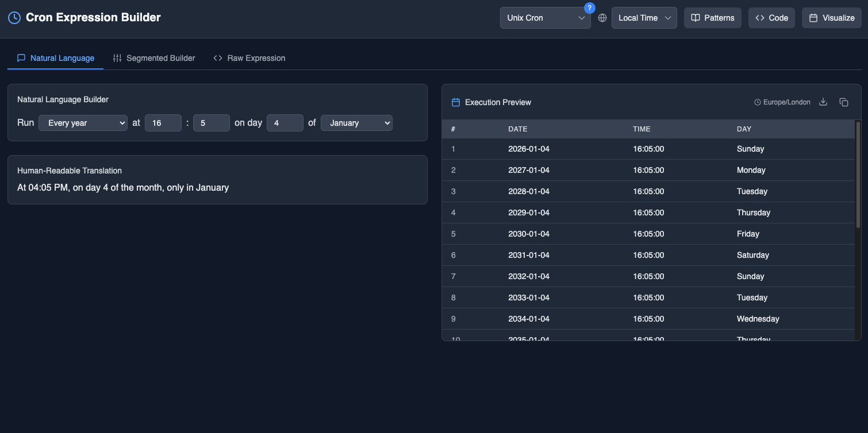
Task: Open the Patterns library
Action: [x=713, y=18]
